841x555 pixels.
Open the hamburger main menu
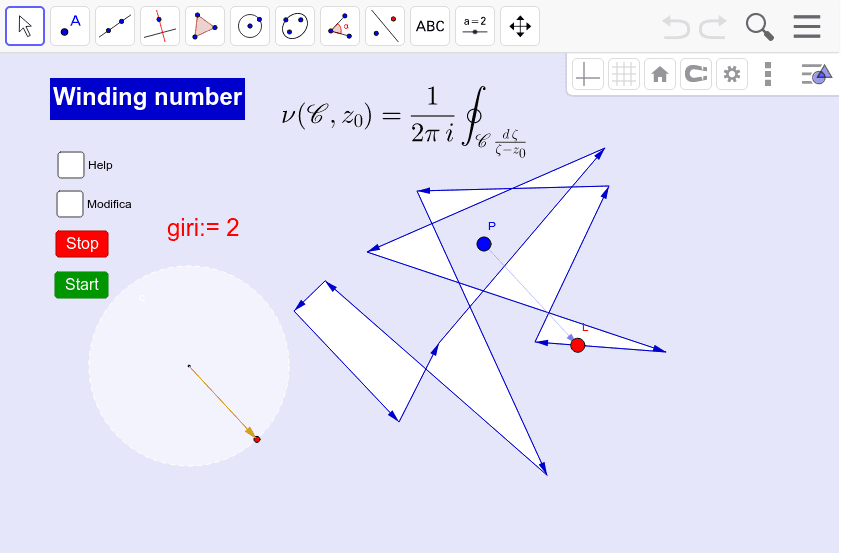tap(807, 26)
